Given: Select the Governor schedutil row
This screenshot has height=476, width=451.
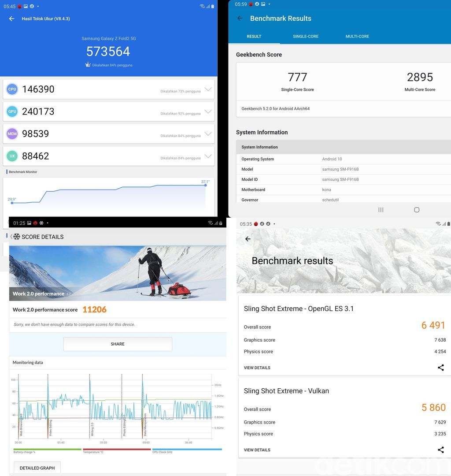Looking at the screenshot, I should click(x=344, y=199).
